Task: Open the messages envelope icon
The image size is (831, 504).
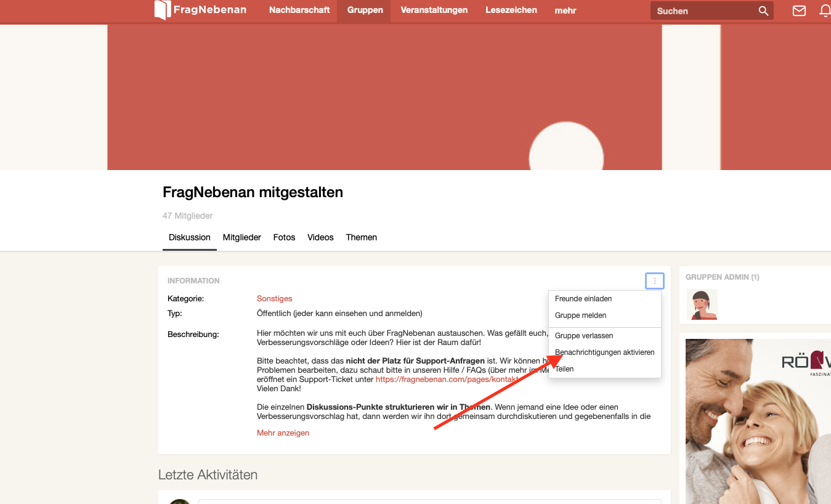Action: [799, 10]
